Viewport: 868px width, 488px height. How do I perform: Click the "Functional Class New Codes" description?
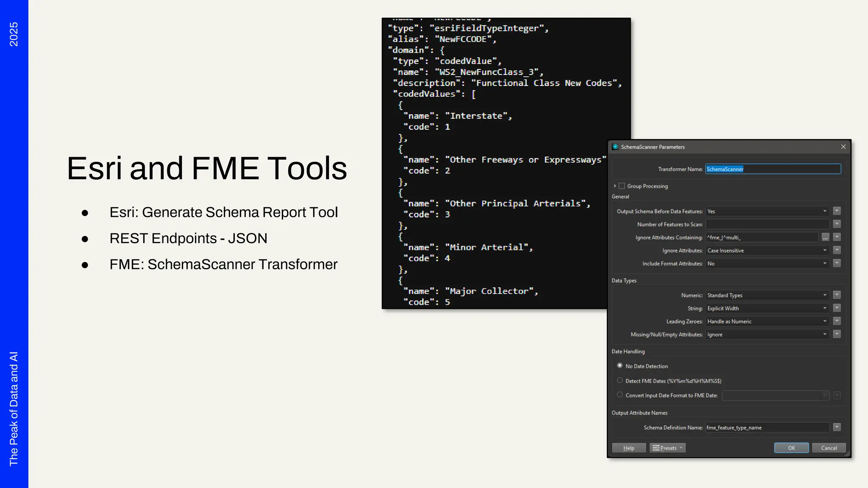[x=544, y=83]
